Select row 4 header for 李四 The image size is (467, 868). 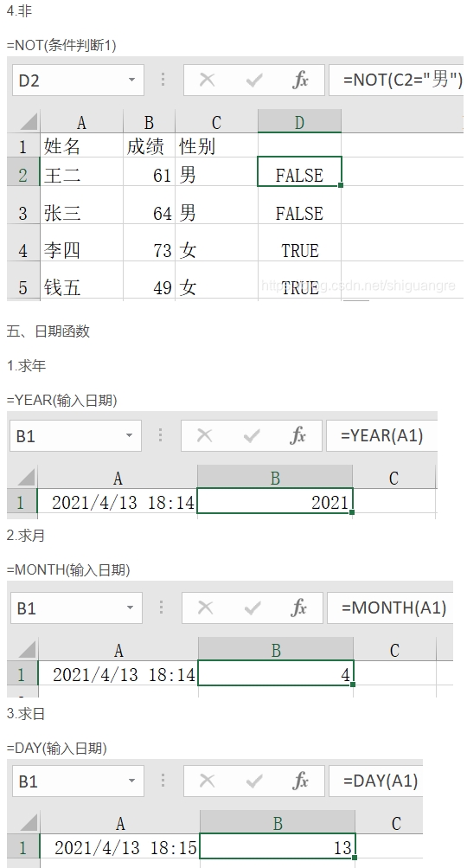tap(23, 250)
